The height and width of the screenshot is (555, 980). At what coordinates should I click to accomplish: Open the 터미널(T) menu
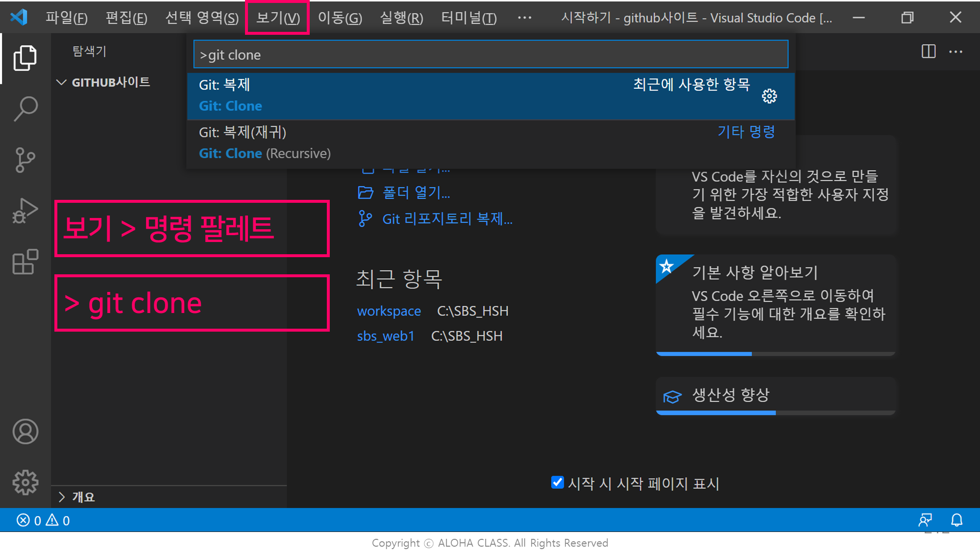click(x=469, y=18)
